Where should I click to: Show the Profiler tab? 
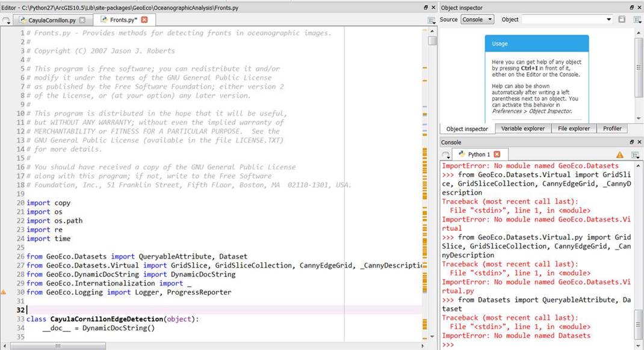612,129
